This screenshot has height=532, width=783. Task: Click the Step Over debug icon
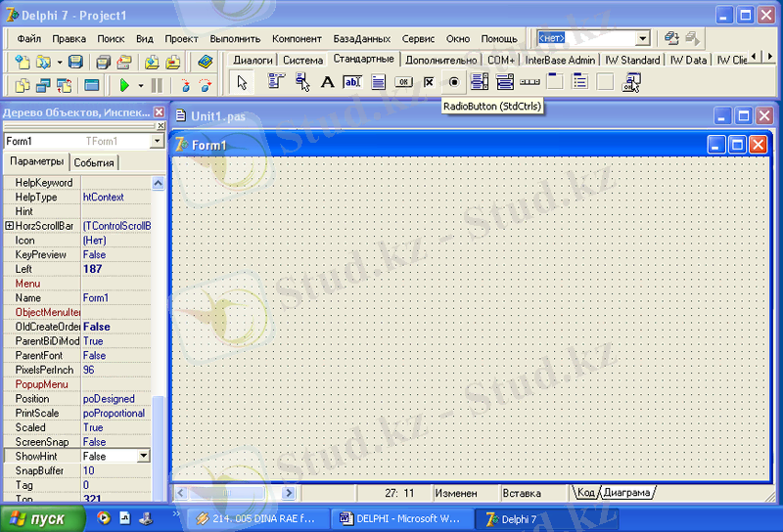206,85
